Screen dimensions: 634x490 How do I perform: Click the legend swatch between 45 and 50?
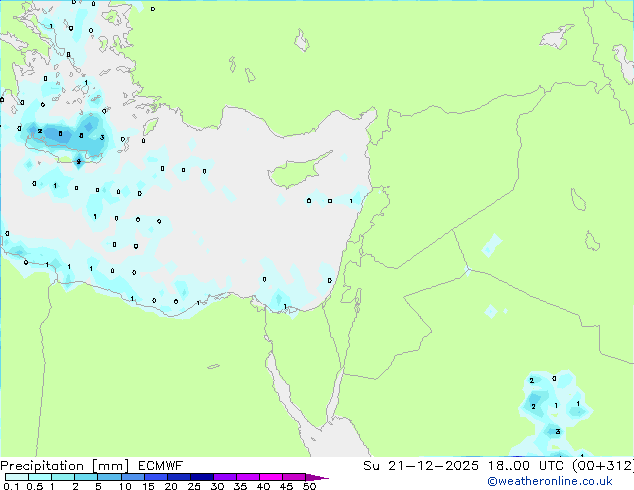(x=294, y=477)
